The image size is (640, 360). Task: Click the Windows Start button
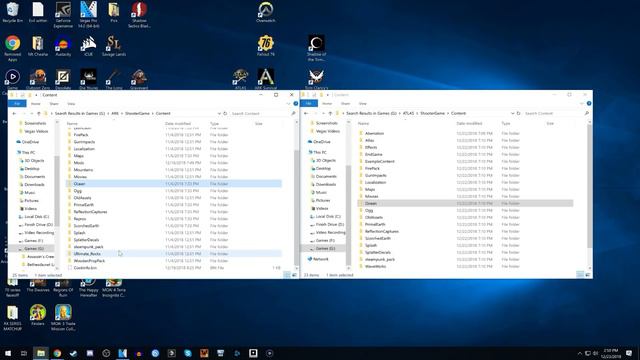coord(8,353)
